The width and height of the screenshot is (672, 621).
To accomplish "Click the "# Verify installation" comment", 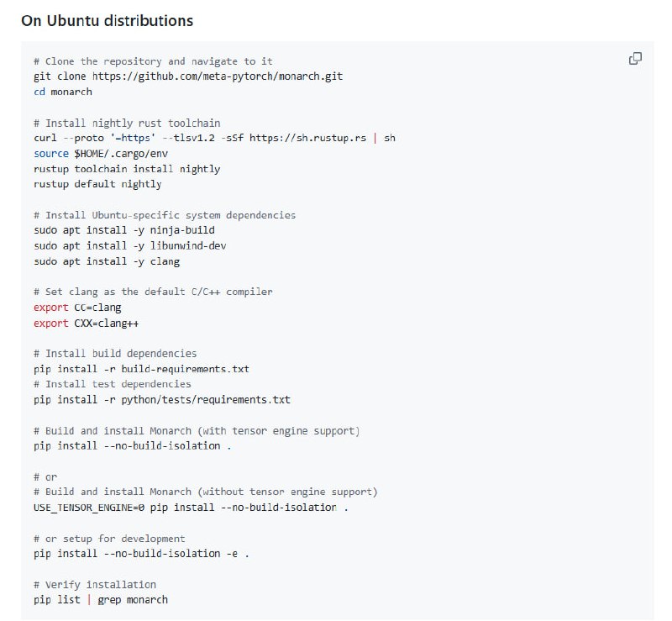I will click(x=95, y=584).
